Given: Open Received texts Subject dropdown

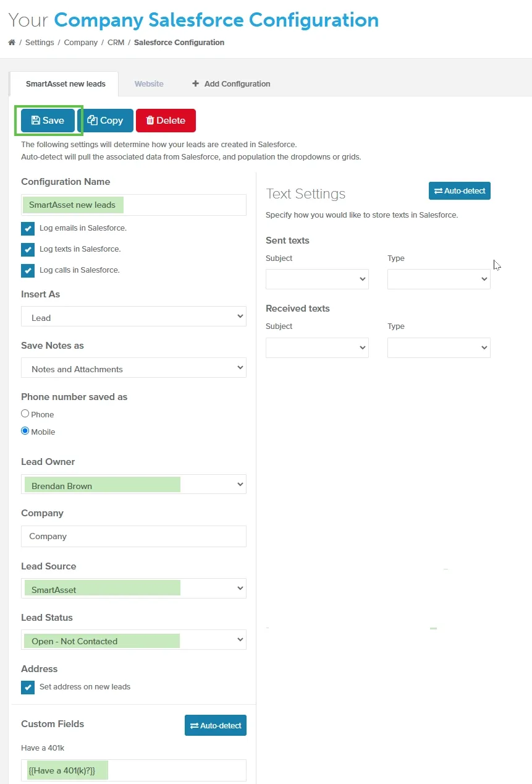Looking at the screenshot, I should 317,347.
